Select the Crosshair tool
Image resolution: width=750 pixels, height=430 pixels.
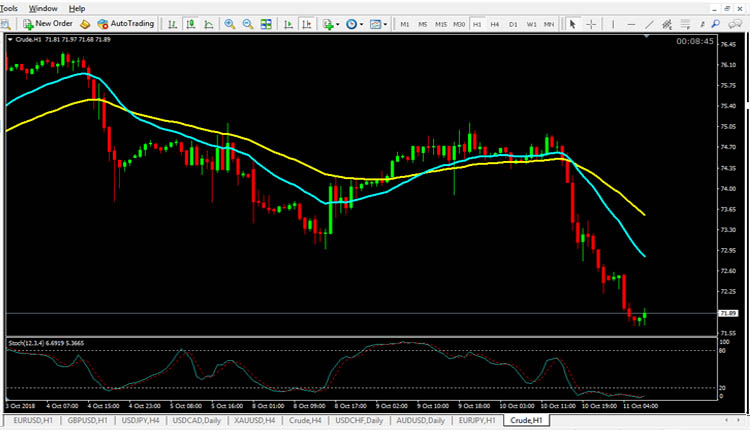[x=591, y=24]
